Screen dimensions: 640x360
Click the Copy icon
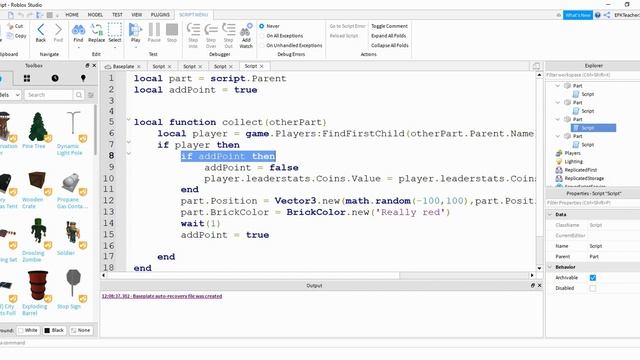[x=10, y=36]
